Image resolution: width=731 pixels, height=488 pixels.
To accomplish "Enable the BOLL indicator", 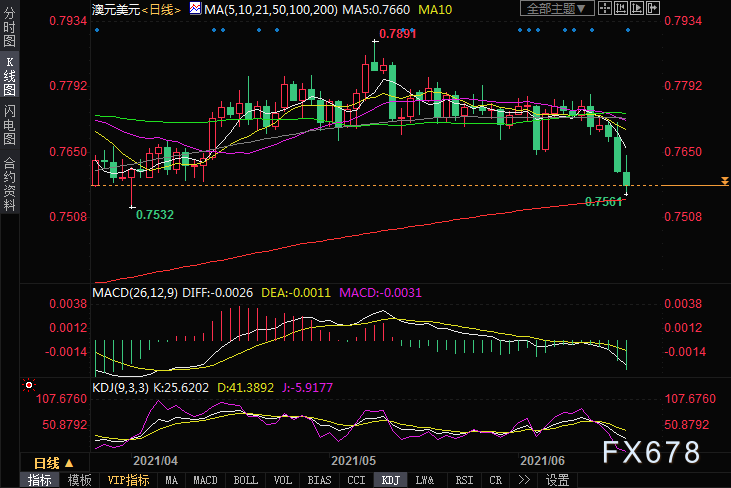I will click(245, 480).
